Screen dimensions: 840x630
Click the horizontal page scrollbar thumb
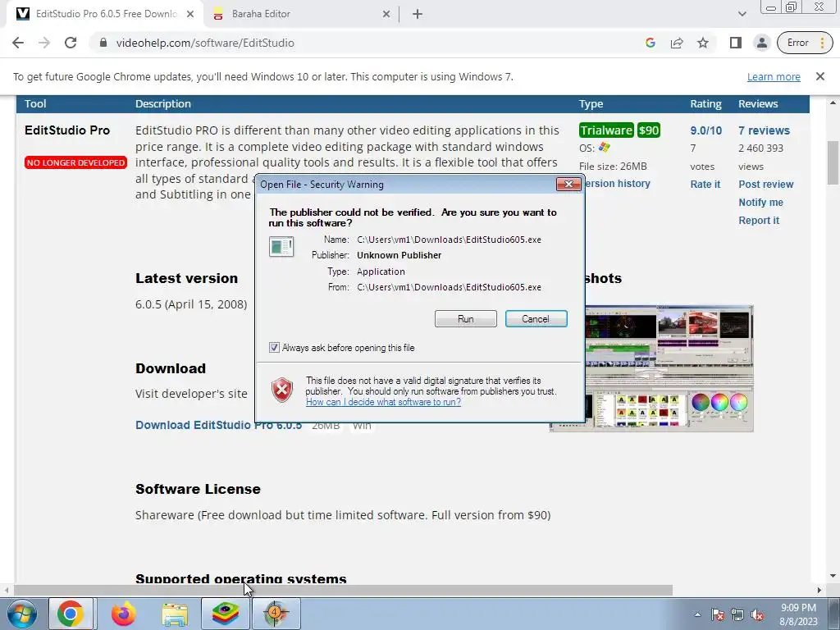pos(343,590)
